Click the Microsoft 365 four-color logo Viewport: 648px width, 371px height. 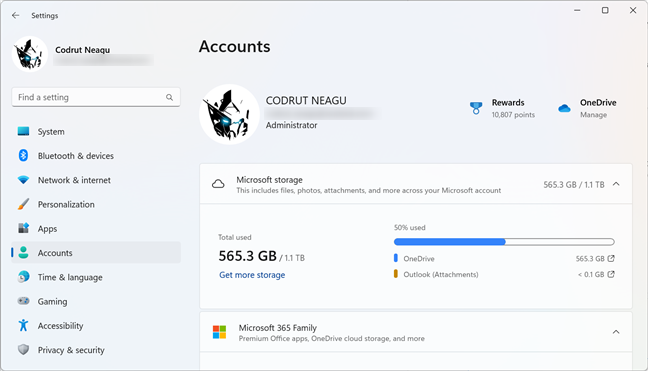tap(219, 332)
